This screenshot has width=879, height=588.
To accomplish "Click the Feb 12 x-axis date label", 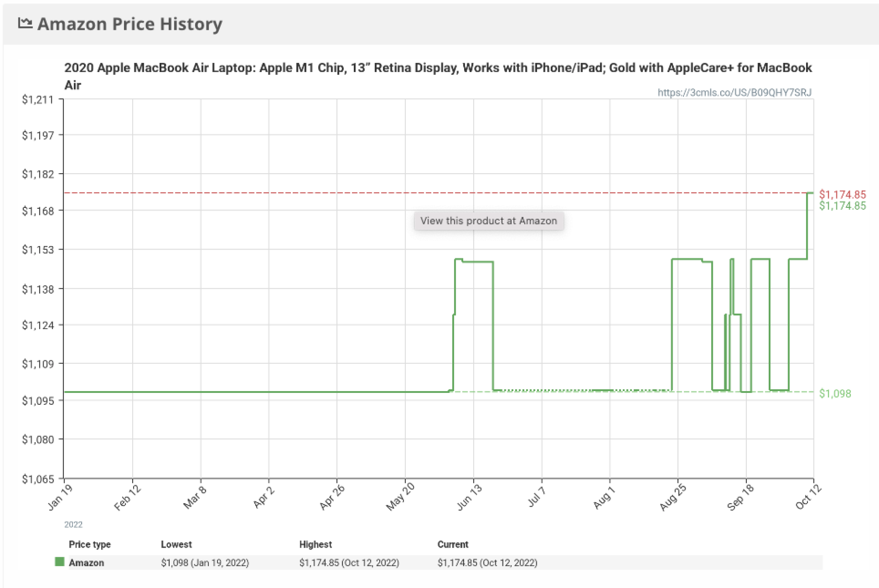I will (127, 497).
